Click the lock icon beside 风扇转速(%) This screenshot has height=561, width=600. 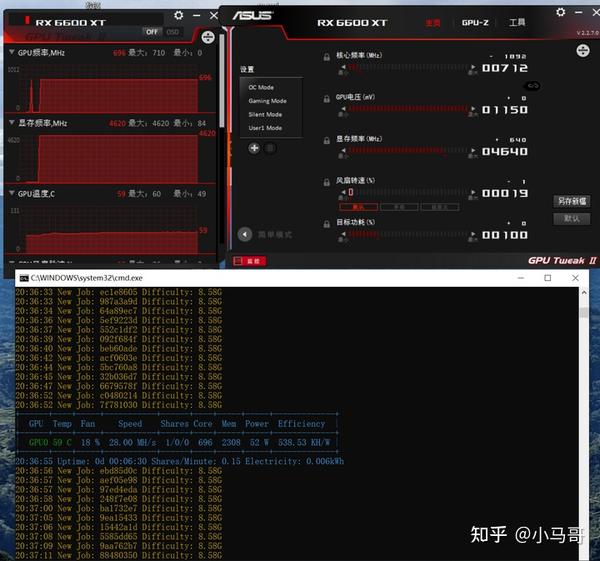326,183
